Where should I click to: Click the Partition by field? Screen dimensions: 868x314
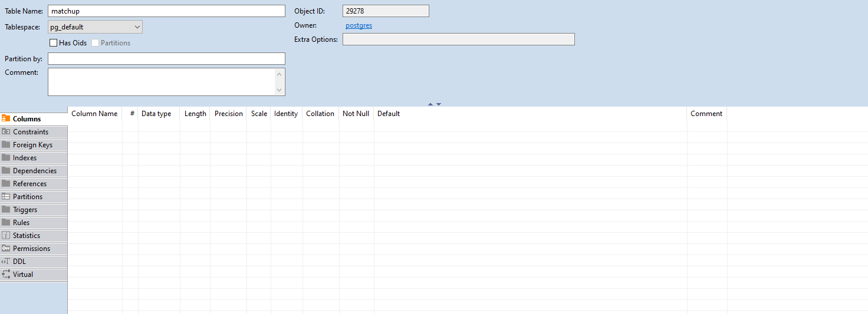(x=166, y=59)
